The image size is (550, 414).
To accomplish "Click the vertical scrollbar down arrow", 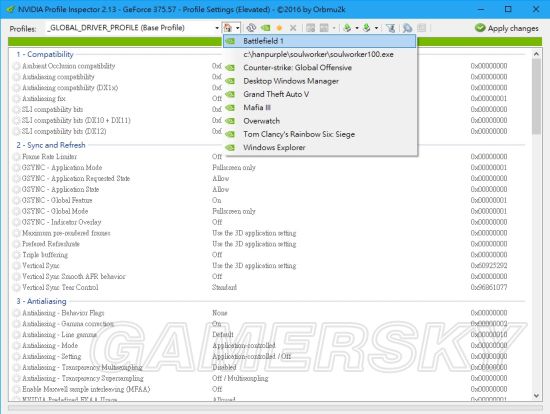I will pos(536,395).
